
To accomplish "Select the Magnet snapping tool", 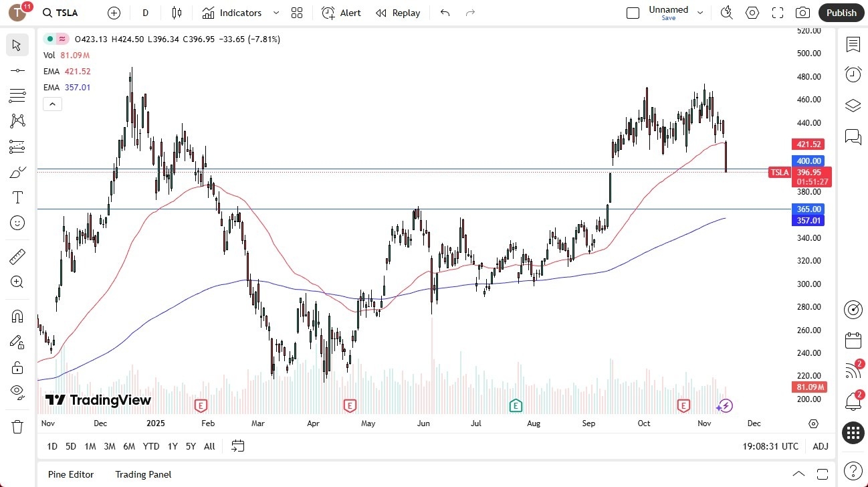I will (x=17, y=316).
